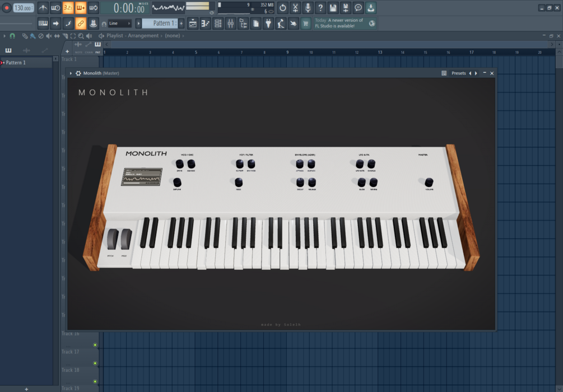563x392 pixels.
Task: Click the touch controllers hand icon
Action: click(294, 24)
